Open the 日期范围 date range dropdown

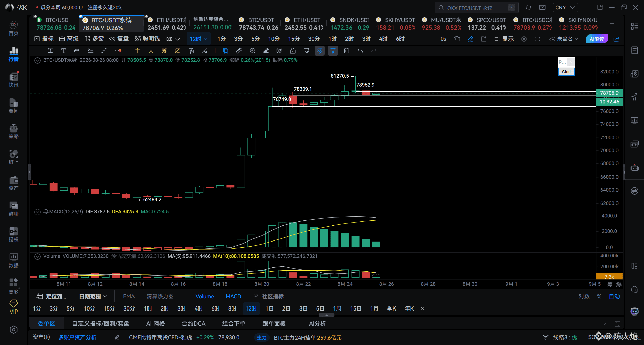point(93,296)
